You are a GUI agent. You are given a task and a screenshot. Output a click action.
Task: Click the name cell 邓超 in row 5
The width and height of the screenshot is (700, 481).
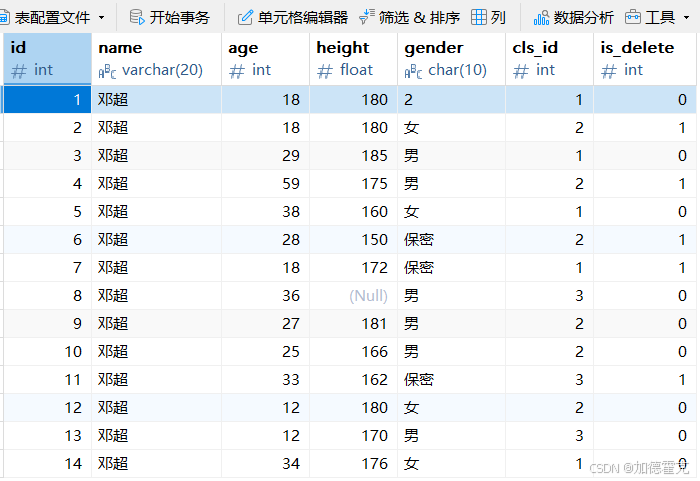(x=156, y=211)
